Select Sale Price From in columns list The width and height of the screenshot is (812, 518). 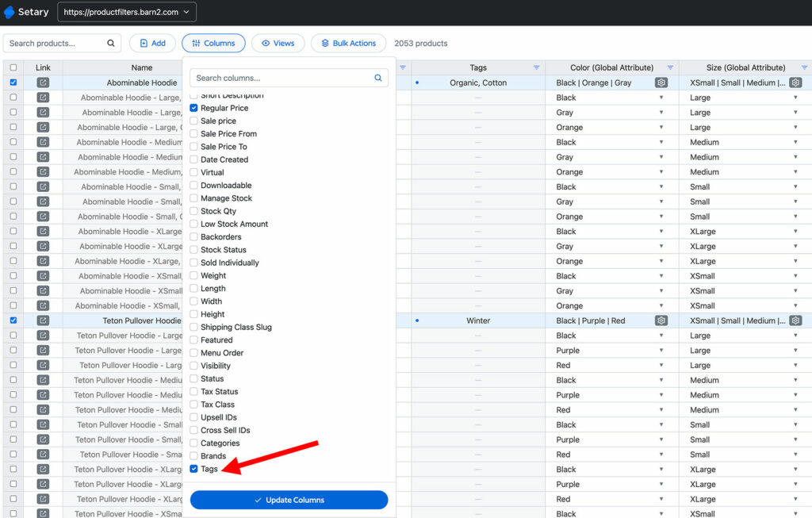coord(229,133)
